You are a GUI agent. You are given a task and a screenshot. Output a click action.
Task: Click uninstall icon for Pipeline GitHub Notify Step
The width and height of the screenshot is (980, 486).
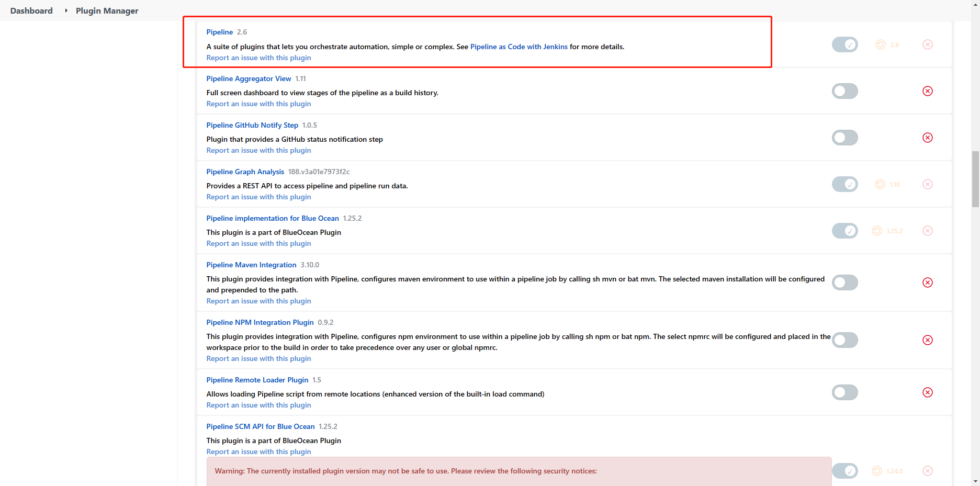click(x=927, y=138)
